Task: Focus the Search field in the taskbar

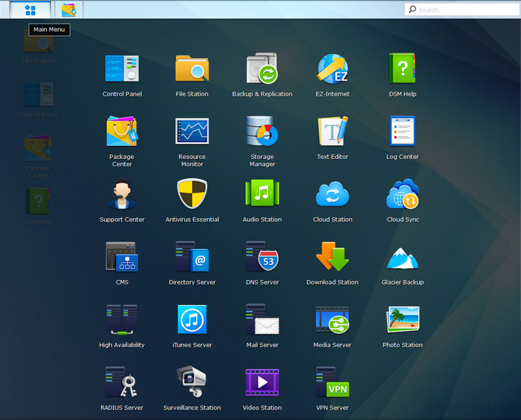Action: pos(462,10)
